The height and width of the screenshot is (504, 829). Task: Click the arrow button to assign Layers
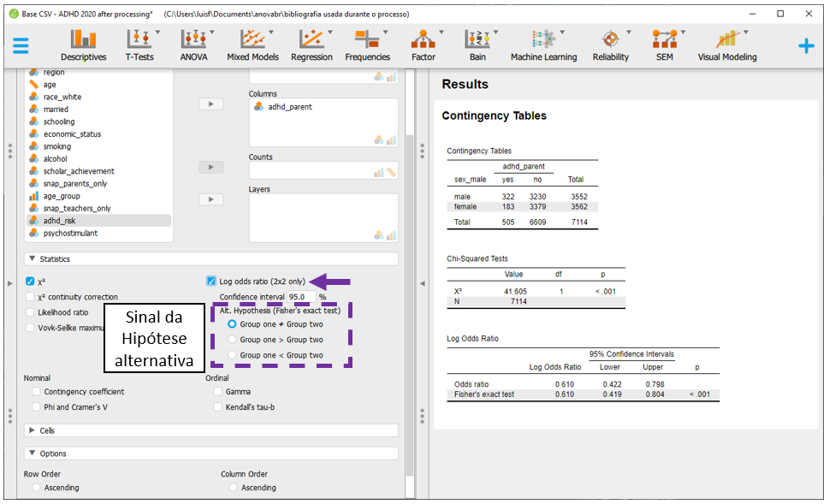point(210,199)
